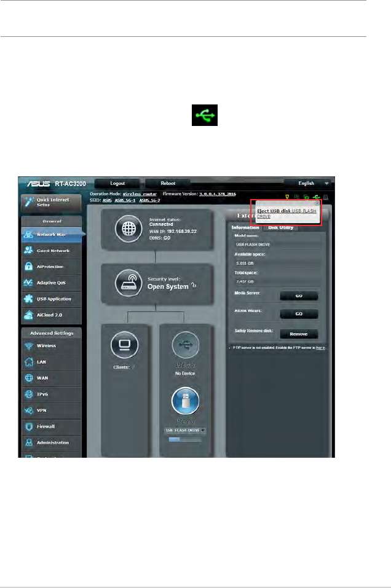The width and height of the screenshot is (391, 588).
Task: Click the Internet status globe icon
Action: coord(128,229)
